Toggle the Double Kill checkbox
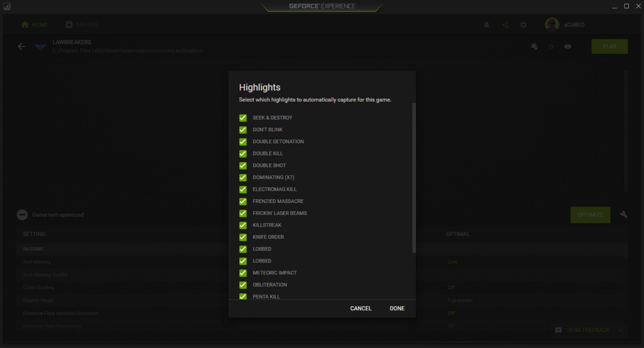 pyautogui.click(x=243, y=154)
